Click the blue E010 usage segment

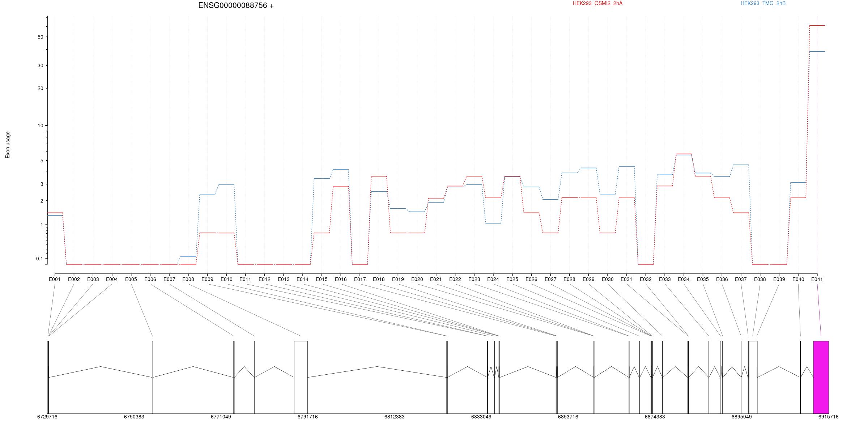tap(226, 185)
